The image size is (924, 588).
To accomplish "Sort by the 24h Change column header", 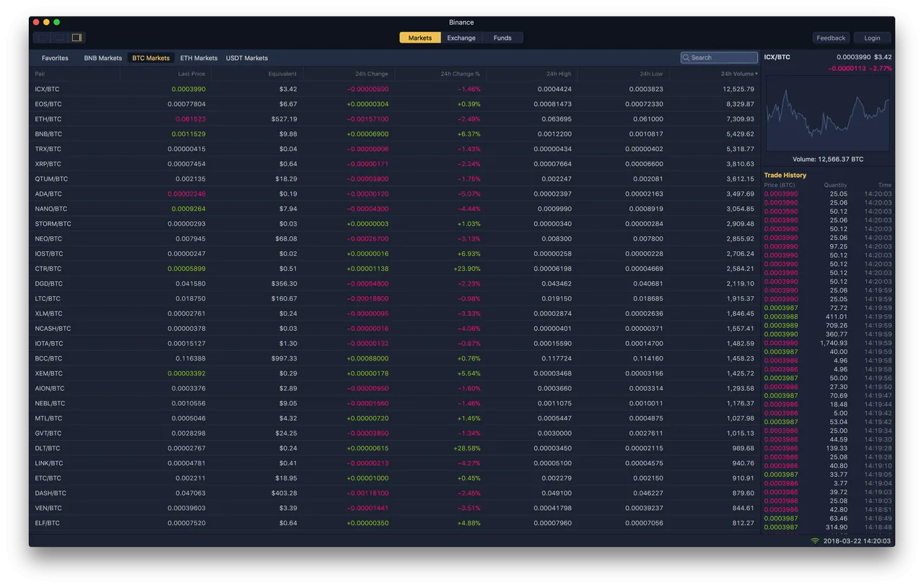I will [x=371, y=74].
